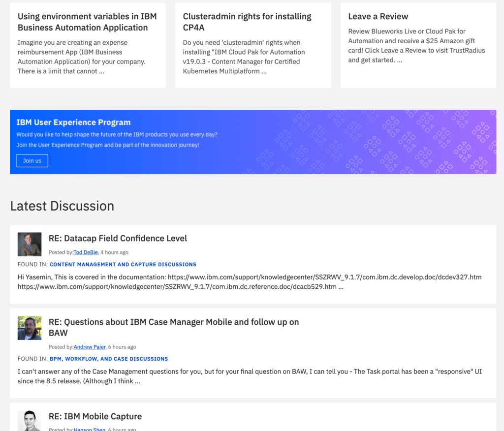Open Andrew Paier's profile link
Screen dimensions: 504x431
pyautogui.click(x=90, y=347)
